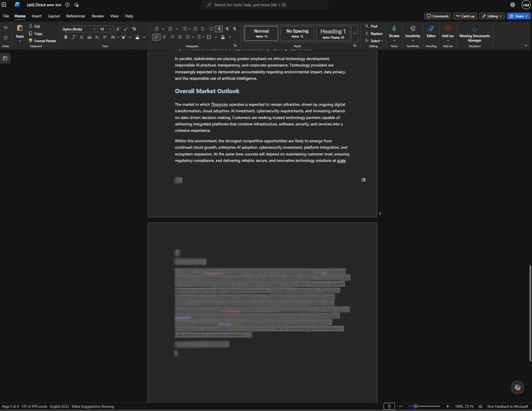The height and width of the screenshot is (411, 532).
Task: Switch to the Layout tab
Action: (54, 16)
